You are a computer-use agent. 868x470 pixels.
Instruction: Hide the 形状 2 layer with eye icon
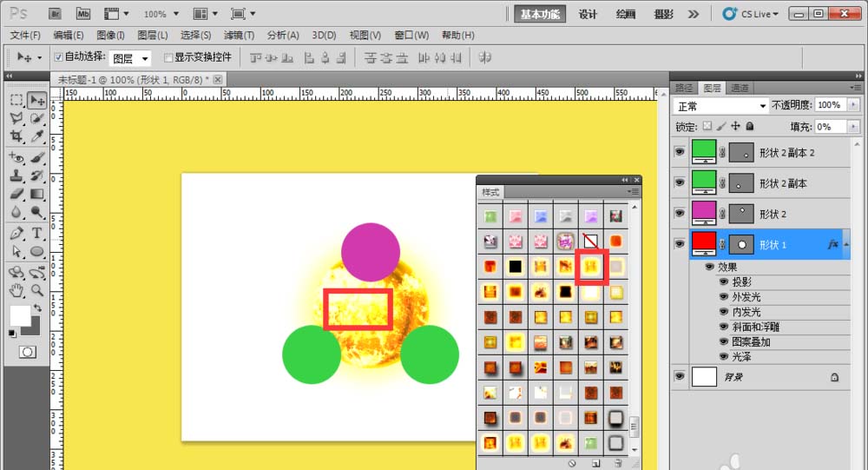coord(680,214)
